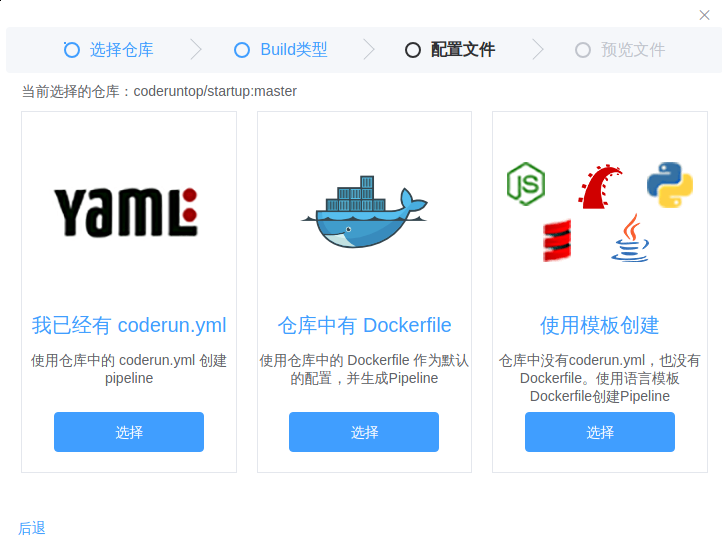Click the Scala logo icon
The image size is (722, 552).
557,241
